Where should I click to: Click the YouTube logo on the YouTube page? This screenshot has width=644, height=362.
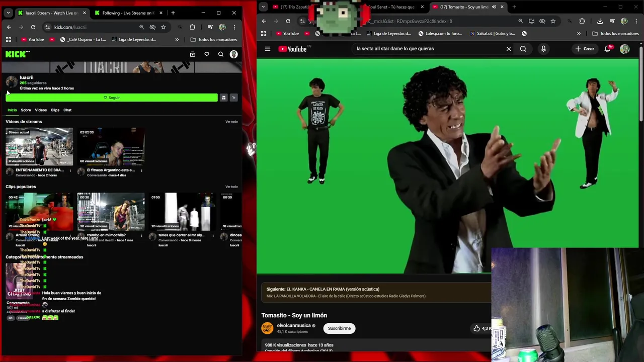coord(293,49)
